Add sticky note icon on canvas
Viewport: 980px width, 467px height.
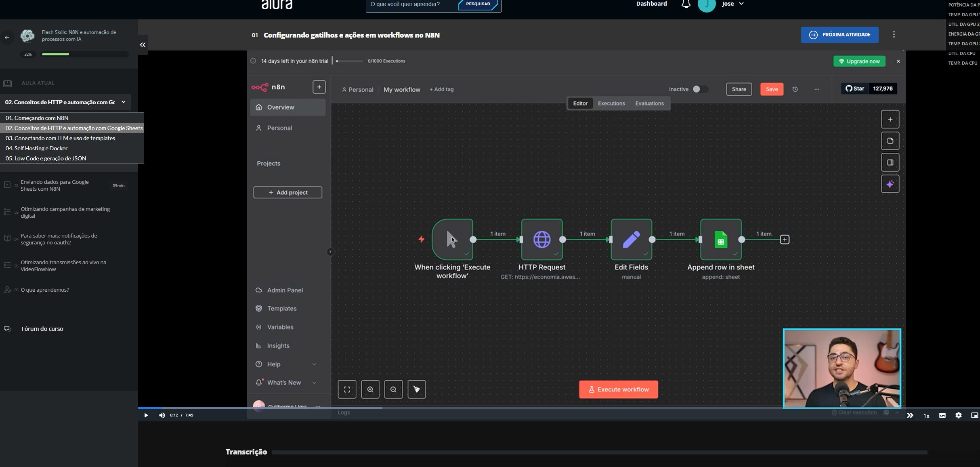pyautogui.click(x=890, y=141)
